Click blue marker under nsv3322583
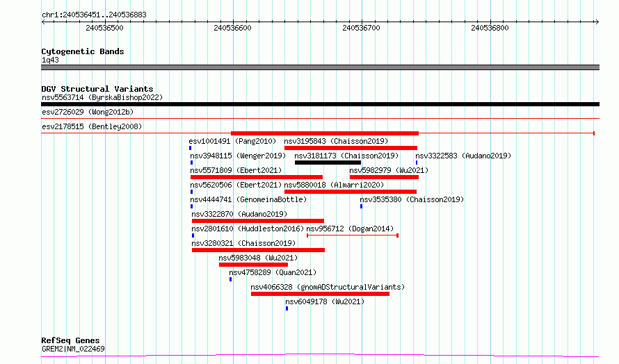This screenshot has height=364, width=619. 417,163
